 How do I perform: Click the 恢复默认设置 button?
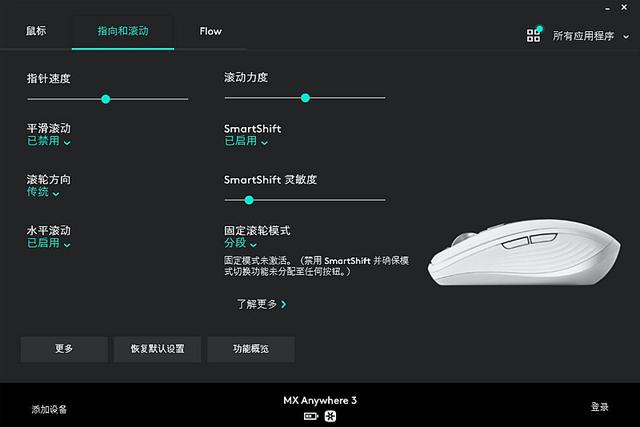tap(157, 349)
